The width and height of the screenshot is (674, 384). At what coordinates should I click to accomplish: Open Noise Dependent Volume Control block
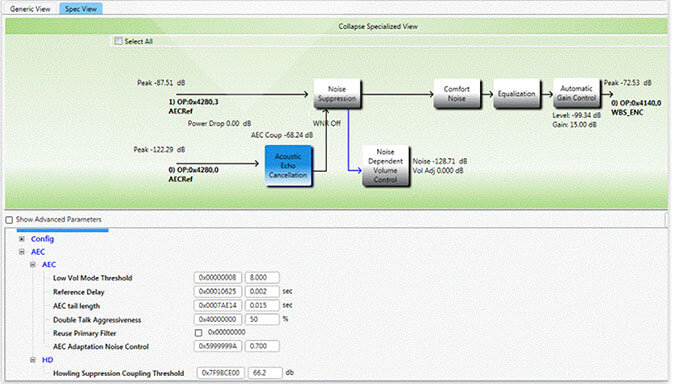click(x=386, y=166)
